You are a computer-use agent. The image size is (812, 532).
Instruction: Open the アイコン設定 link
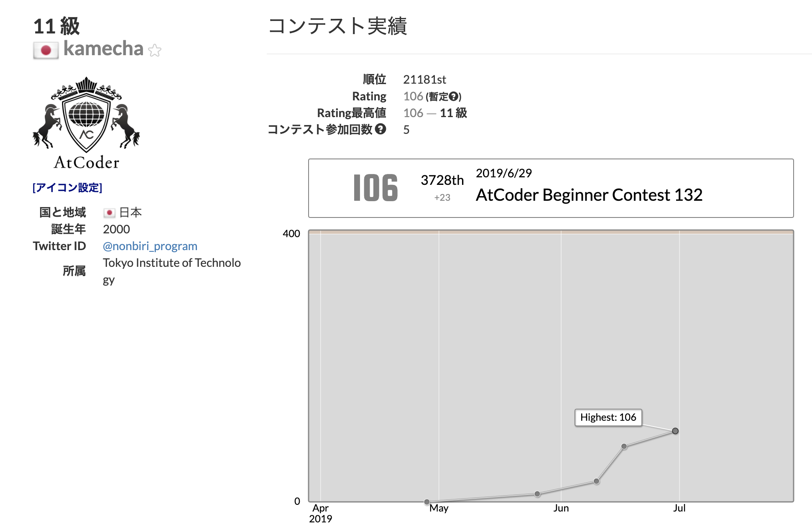pos(68,187)
